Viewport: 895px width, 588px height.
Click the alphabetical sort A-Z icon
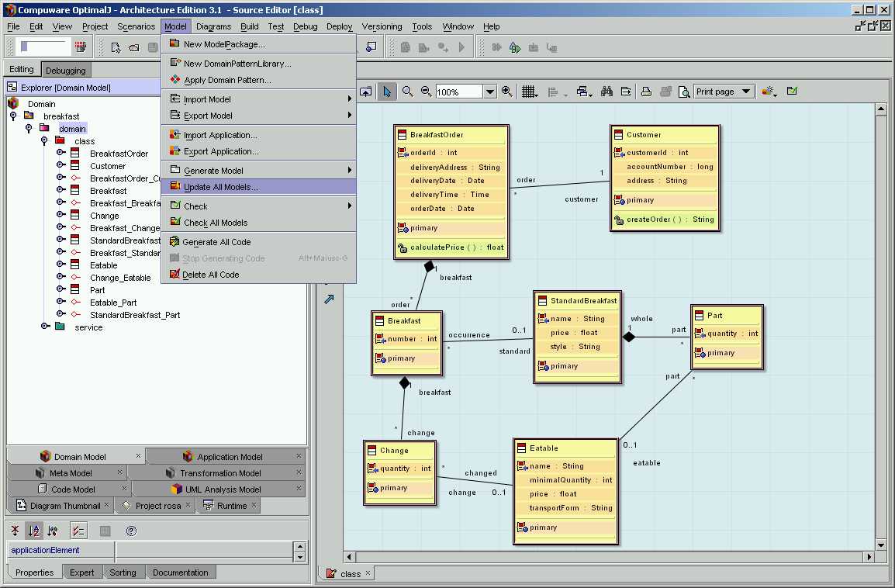33,531
